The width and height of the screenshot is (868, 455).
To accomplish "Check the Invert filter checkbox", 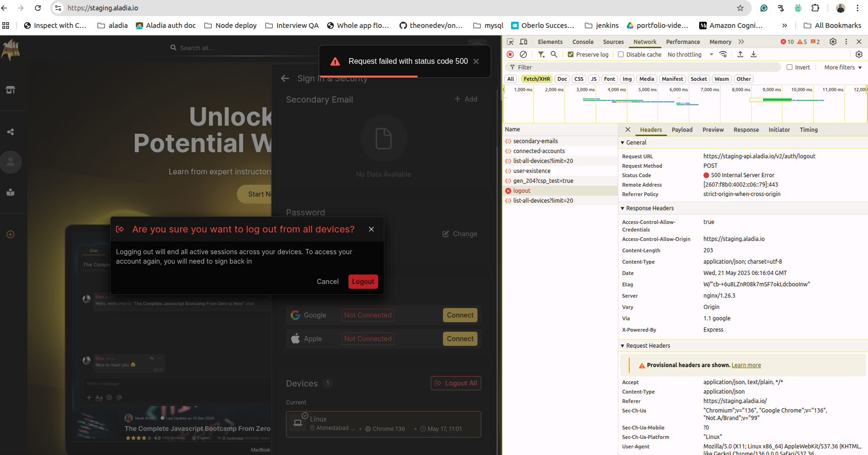I will [790, 67].
